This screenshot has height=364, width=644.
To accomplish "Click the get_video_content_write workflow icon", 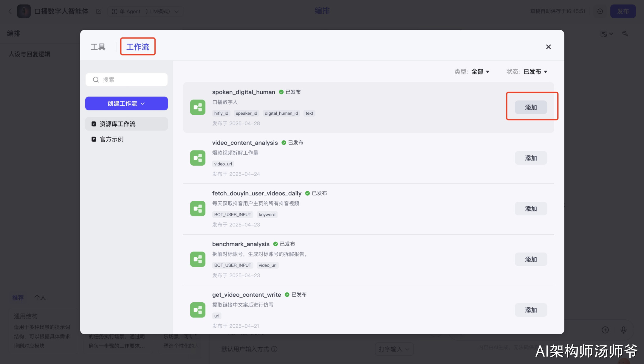I will (198, 310).
